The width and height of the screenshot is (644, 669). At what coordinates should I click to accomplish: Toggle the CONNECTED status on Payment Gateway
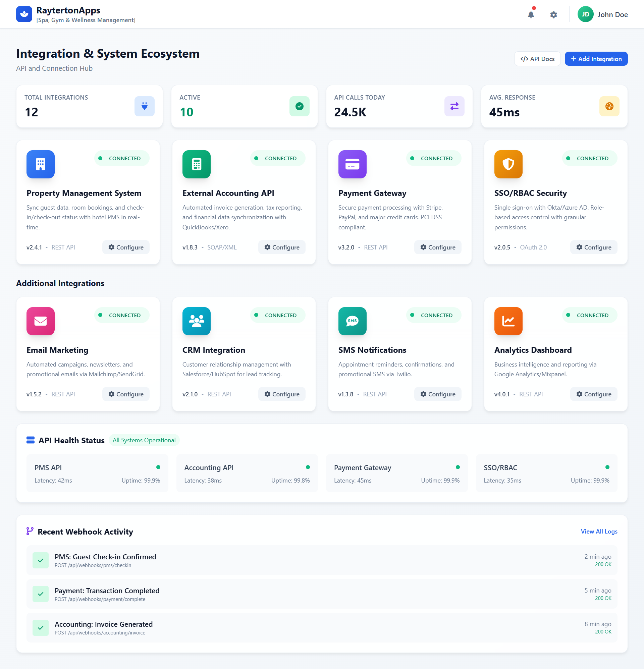(433, 158)
